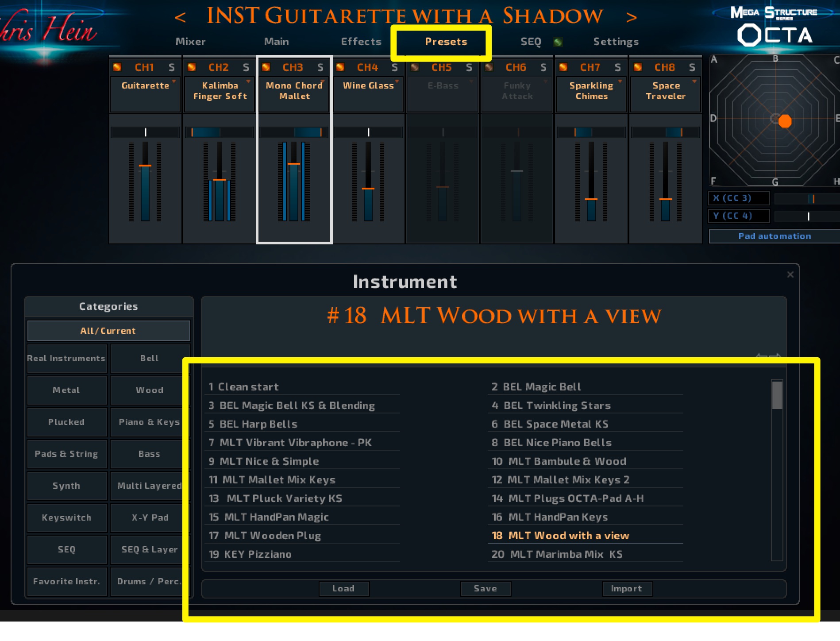The height and width of the screenshot is (641, 840).
Task: Select preset 15 MLT HandPan Magic
Action: tap(276, 517)
